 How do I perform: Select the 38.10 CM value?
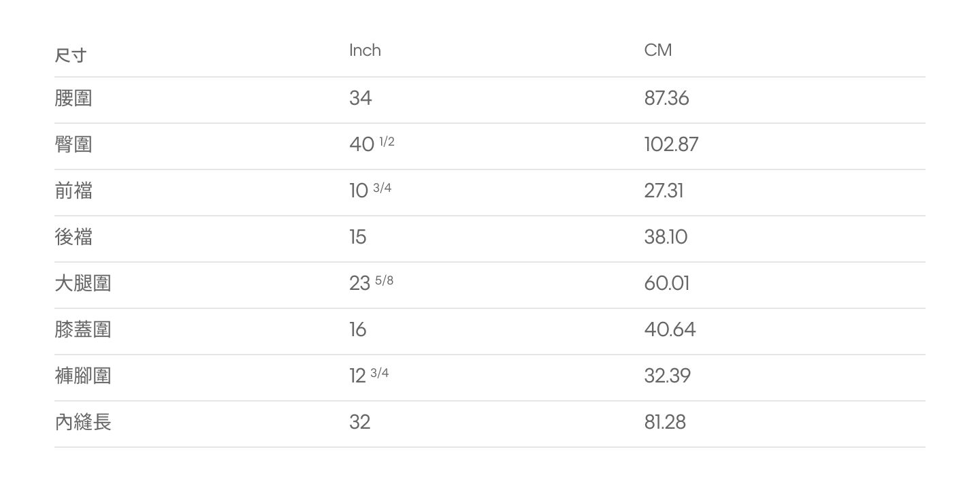tap(666, 238)
